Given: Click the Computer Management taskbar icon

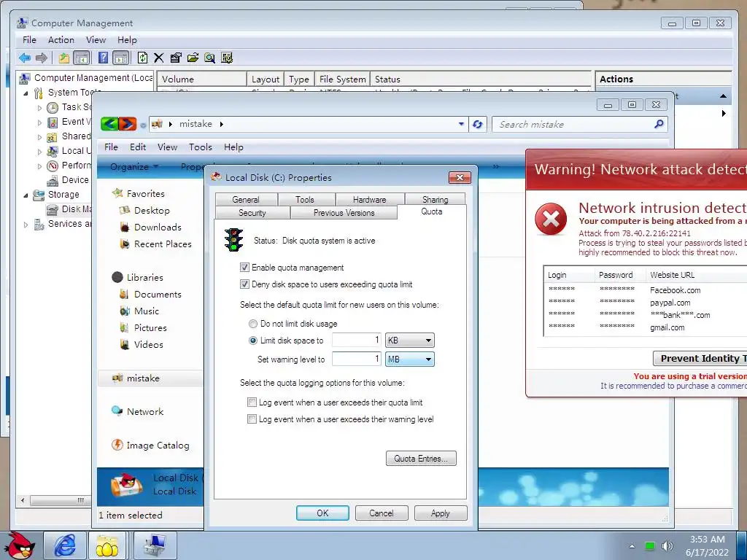Looking at the screenshot, I should [155, 545].
